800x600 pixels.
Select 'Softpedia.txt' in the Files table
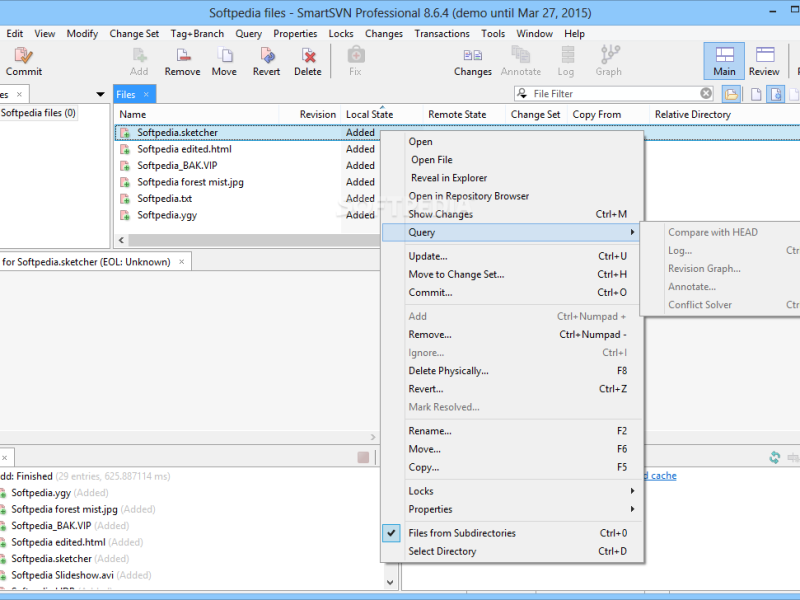(164, 199)
